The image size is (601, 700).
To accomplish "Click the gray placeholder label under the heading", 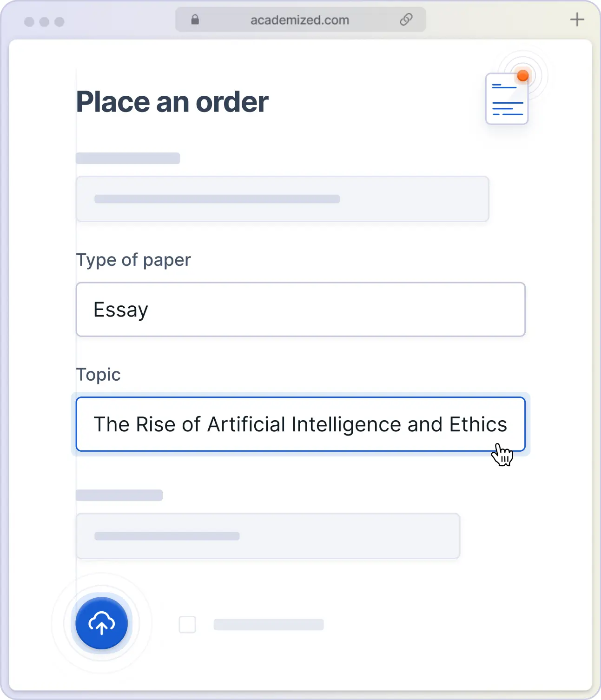I will (128, 158).
